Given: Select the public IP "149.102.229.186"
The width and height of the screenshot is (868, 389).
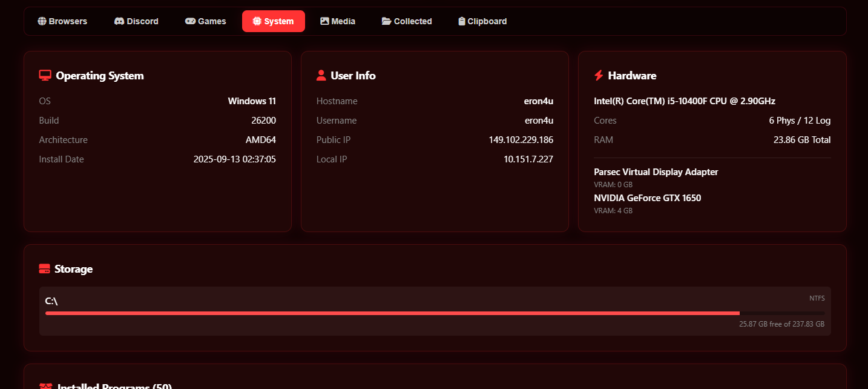Looking at the screenshot, I should (521, 140).
